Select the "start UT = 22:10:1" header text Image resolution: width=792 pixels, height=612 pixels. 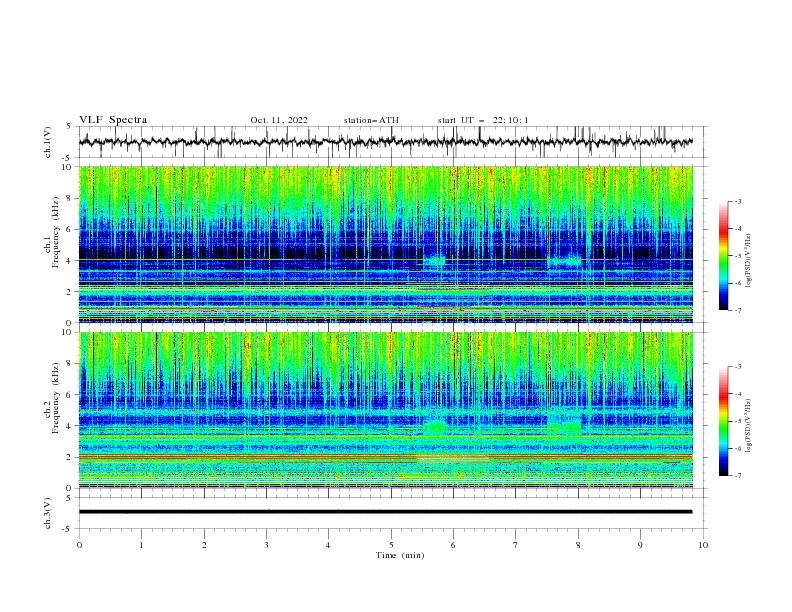click(x=483, y=120)
